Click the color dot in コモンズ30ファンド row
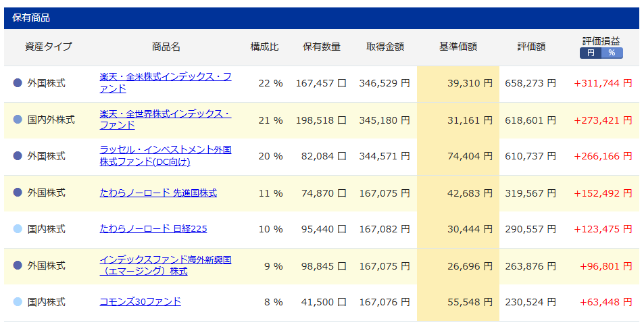This screenshot has width=644, height=327. (x=18, y=302)
